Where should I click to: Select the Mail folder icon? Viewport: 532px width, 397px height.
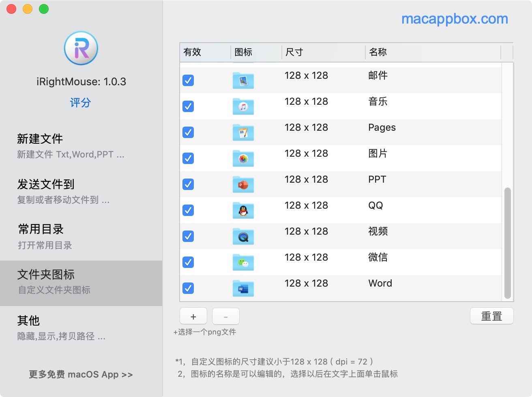[243, 80]
